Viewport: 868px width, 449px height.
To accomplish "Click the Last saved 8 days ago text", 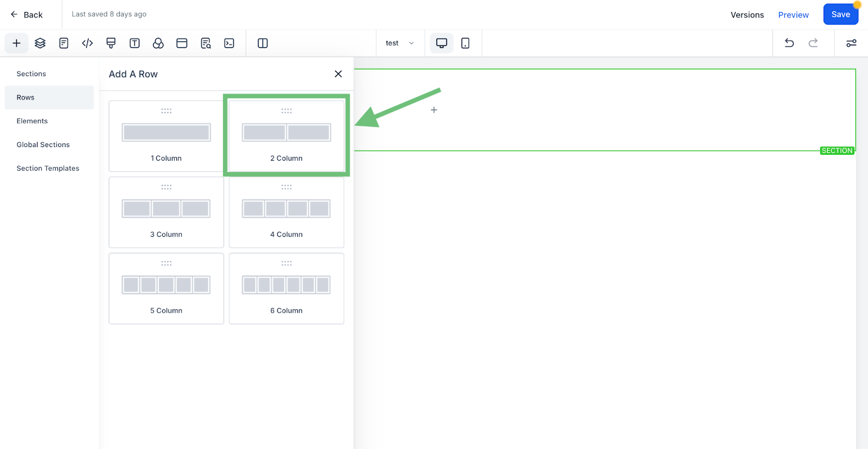I will [x=109, y=14].
